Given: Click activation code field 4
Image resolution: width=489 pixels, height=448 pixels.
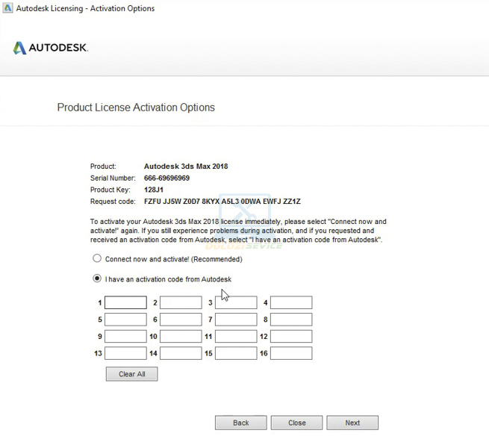Looking at the screenshot, I should point(291,303).
